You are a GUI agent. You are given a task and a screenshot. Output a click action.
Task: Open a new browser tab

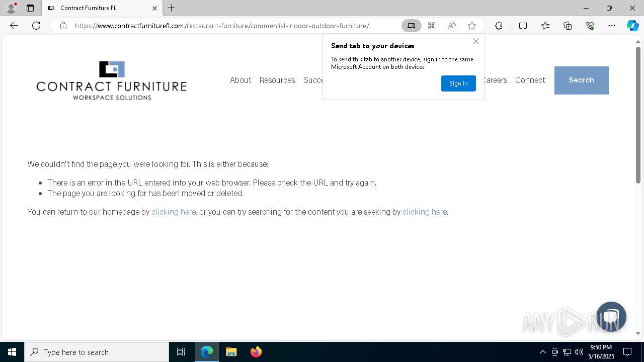click(x=172, y=8)
